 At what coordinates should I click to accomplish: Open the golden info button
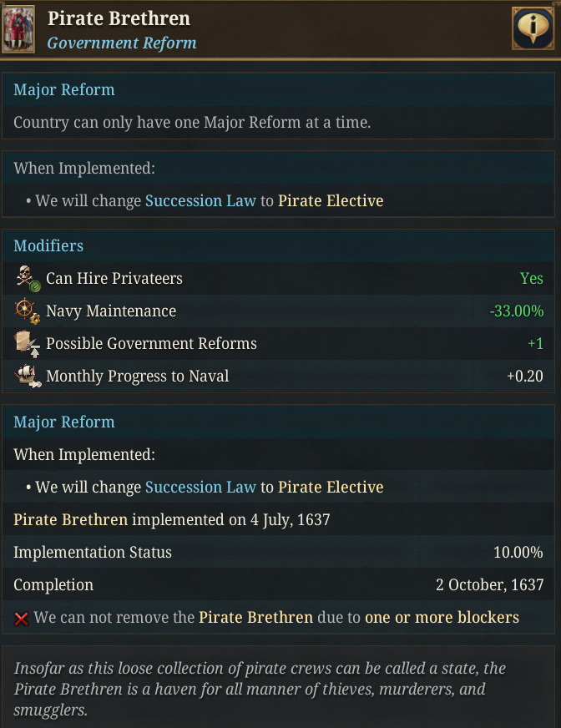tap(532, 29)
